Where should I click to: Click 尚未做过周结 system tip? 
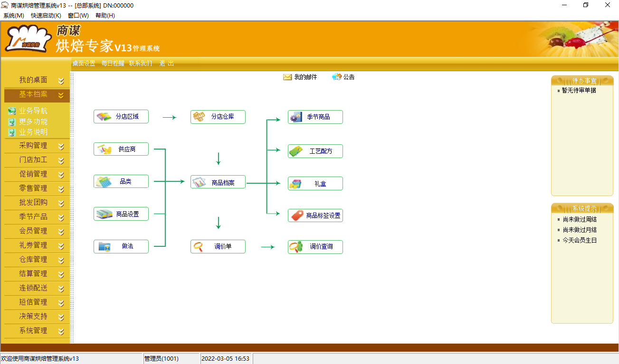580,219
